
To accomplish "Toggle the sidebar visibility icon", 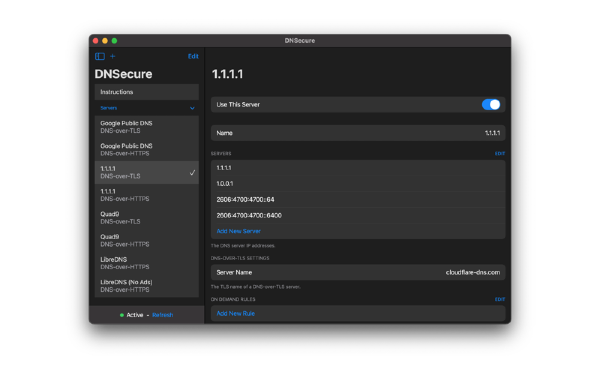I will point(100,56).
